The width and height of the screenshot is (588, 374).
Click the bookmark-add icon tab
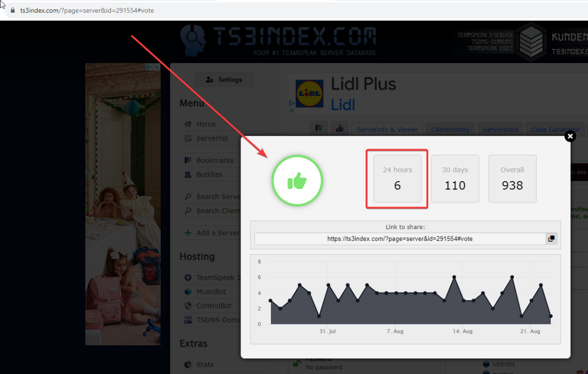(319, 129)
